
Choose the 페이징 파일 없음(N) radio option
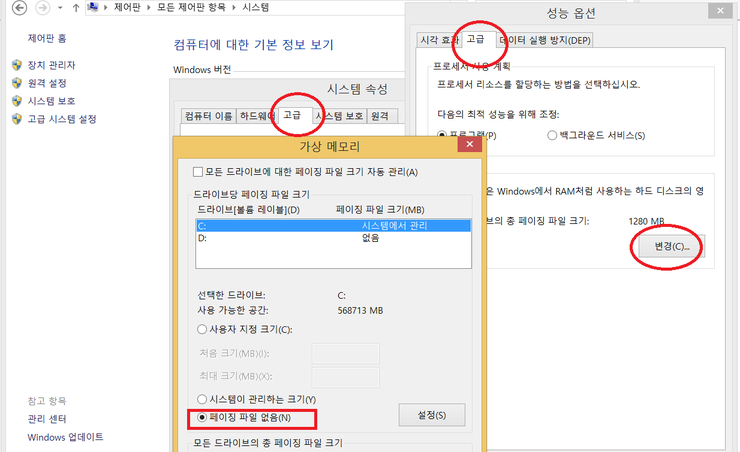(244, 418)
